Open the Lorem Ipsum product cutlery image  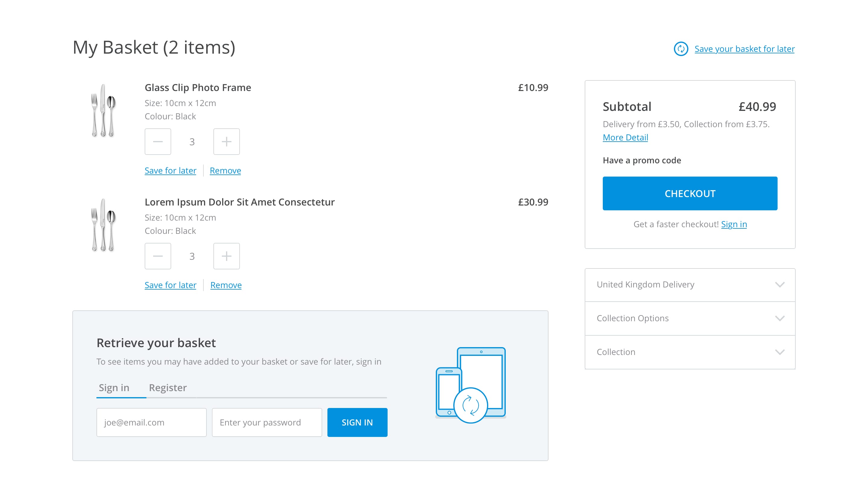pyautogui.click(x=103, y=225)
